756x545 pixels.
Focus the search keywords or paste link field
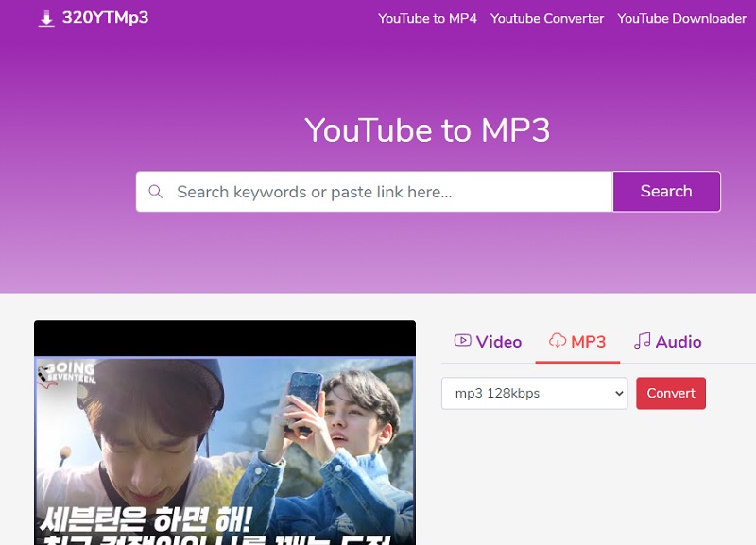[x=374, y=192]
